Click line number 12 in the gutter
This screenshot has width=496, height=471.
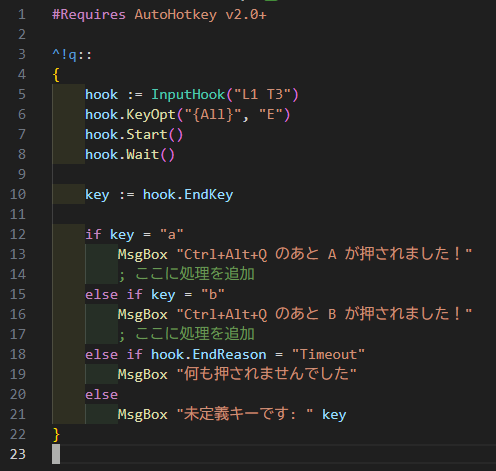(18, 234)
